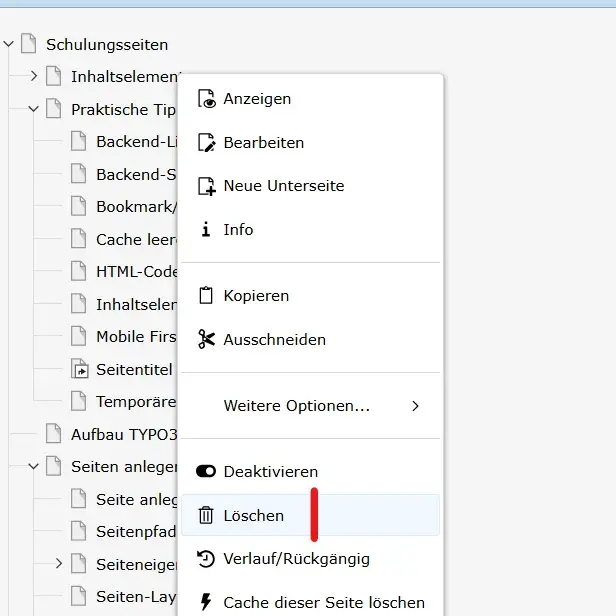Image resolution: width=616 pixels, height=616 pixels.
Task: Click the trash icon for Löschen
Action: point(206,516)
